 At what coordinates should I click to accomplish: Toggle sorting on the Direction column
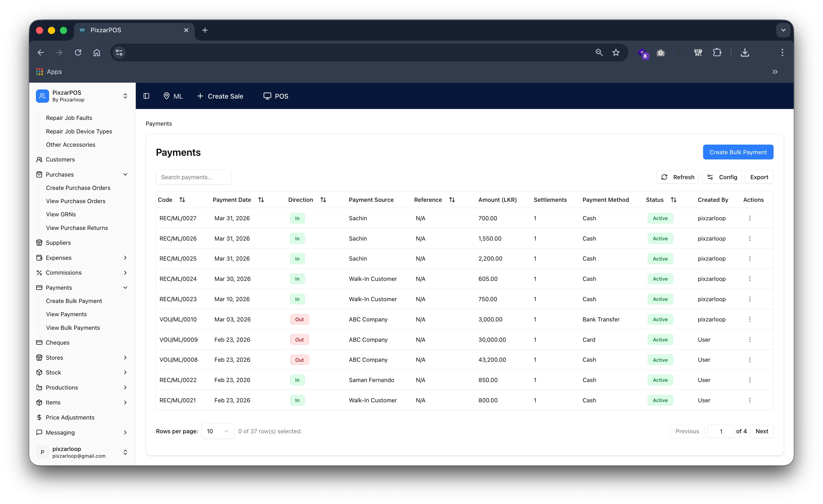tap(323, 199)
